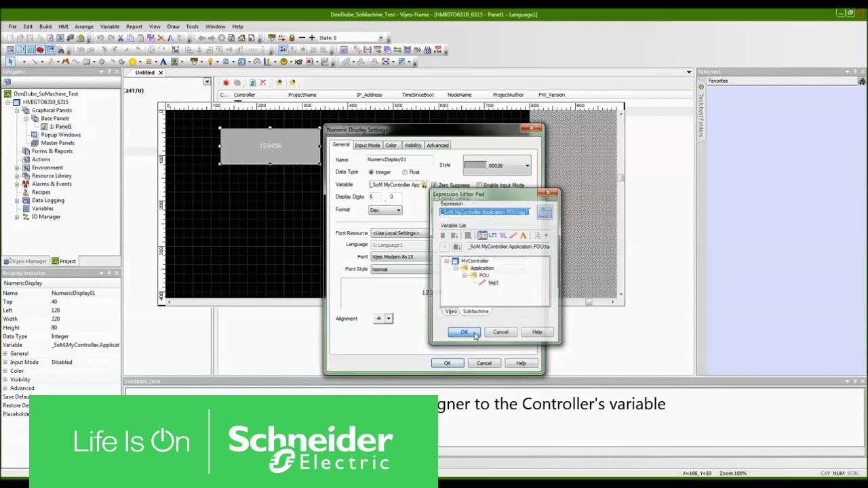Choose the text label tool

pos(163,62)
